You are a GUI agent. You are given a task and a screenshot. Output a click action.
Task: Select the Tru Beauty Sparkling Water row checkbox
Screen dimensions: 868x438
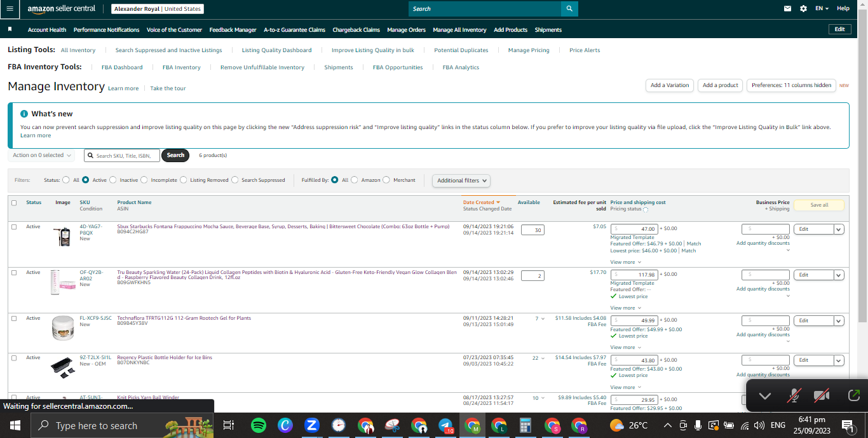14,273
